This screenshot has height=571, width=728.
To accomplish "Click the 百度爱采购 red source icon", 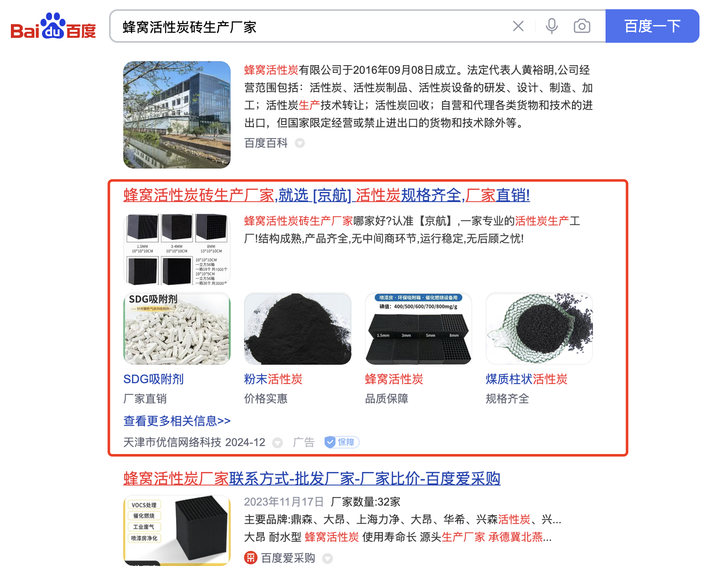I will [x=251, y=558].
